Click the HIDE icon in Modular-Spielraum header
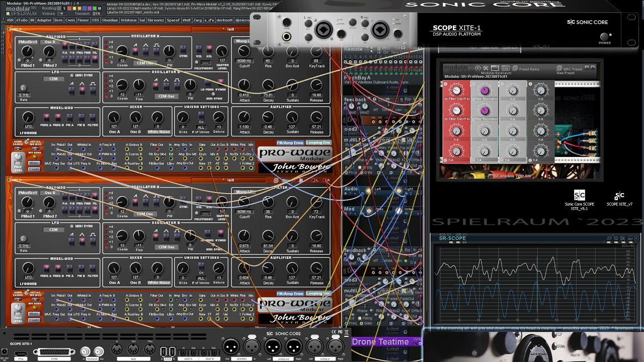This screenshot has width=644, height=362. 505,68
